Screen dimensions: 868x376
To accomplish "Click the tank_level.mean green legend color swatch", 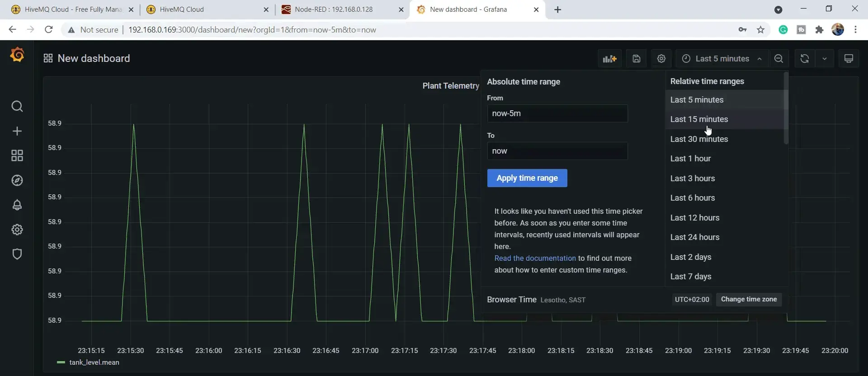I will point(61,362).
